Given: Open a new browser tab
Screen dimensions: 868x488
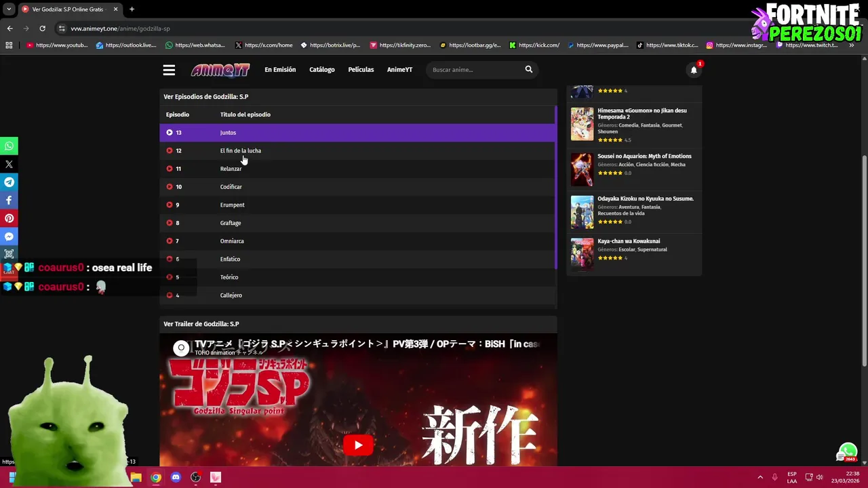Looking at the screenshot, I should (x=132, y=9).
